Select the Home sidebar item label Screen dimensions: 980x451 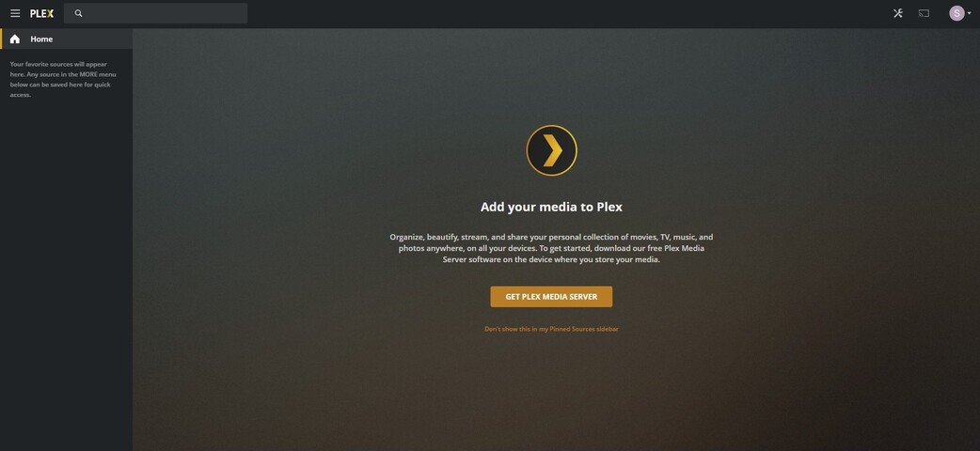42,39
